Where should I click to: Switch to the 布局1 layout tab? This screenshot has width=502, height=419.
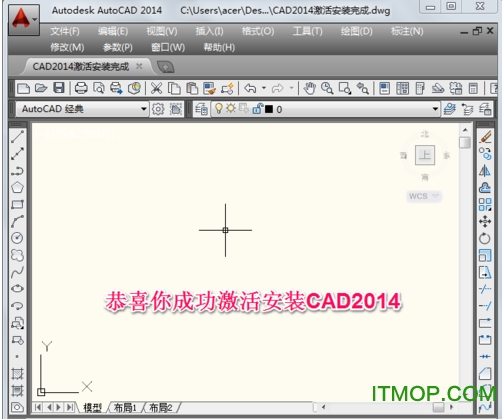pos(125,407)
